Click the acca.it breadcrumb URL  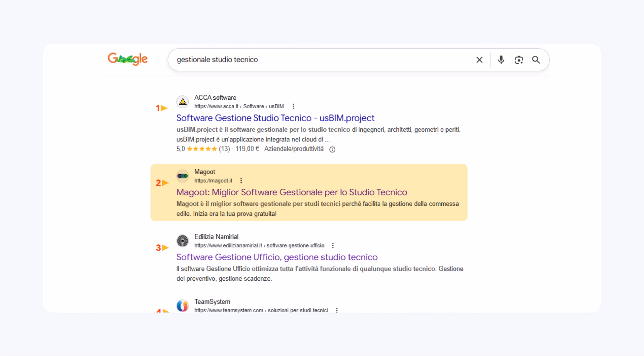(239, 106)
